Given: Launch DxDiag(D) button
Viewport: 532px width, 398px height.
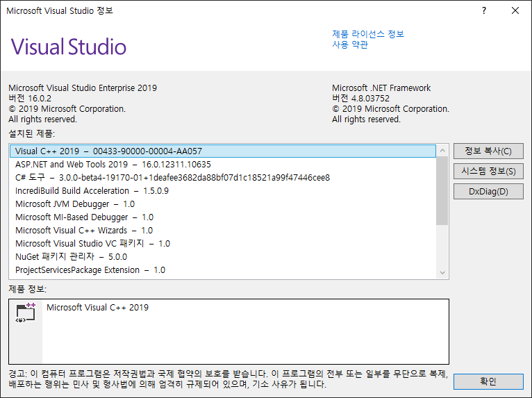Looking at the screenshot, I should [x=488, y=192].
